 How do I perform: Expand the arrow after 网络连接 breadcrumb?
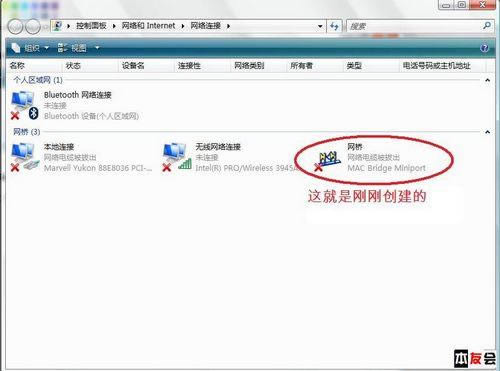(228, 26)
